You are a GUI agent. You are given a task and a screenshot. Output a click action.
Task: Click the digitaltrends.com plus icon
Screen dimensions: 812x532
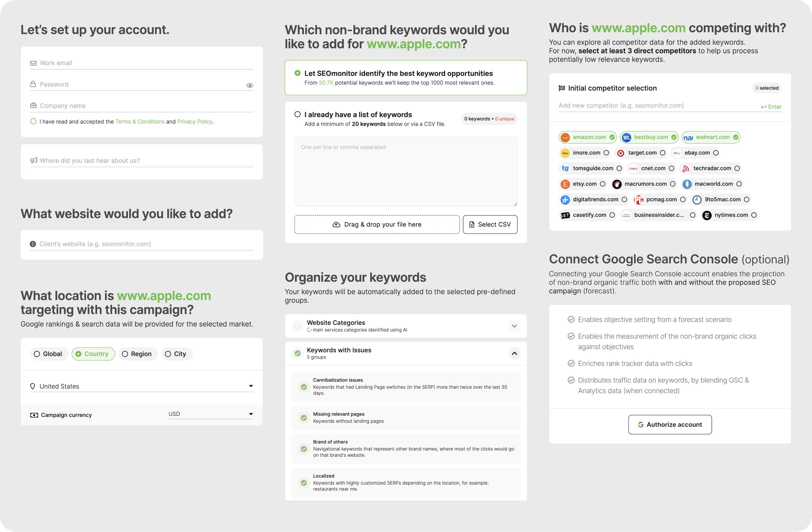[565, 199]
